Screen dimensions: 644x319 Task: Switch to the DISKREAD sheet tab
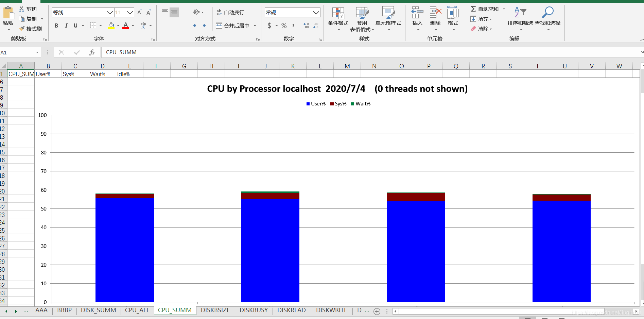pos(292,310)
